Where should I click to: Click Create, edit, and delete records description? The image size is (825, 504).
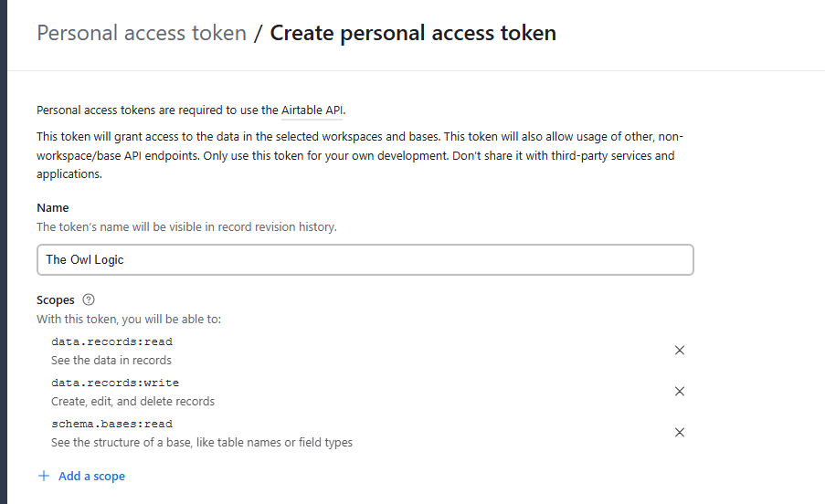(x=133, y=401)
